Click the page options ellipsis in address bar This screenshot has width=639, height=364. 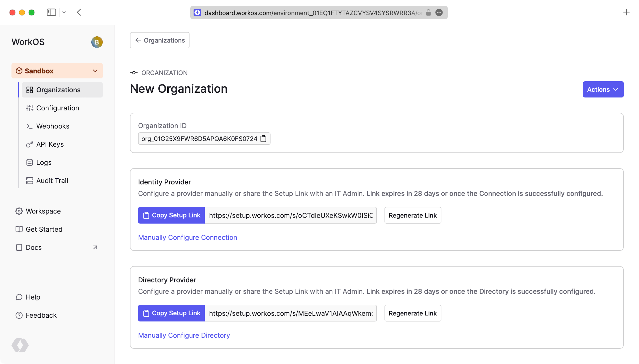click(x=439, y=12)
